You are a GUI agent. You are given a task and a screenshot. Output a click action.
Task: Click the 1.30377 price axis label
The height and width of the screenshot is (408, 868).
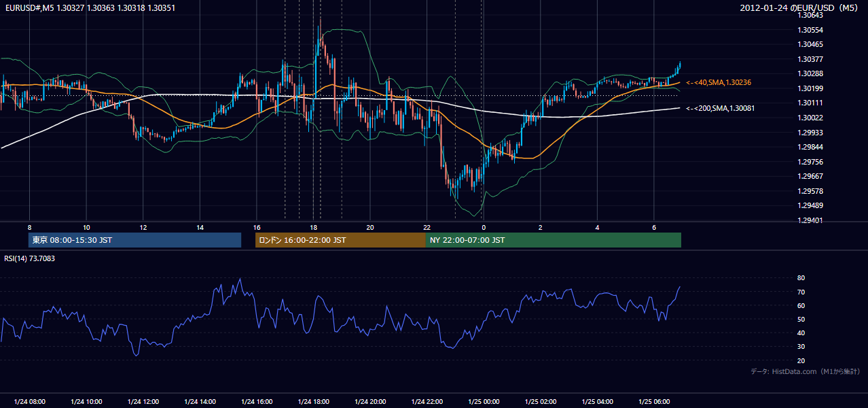pos(810,59)
